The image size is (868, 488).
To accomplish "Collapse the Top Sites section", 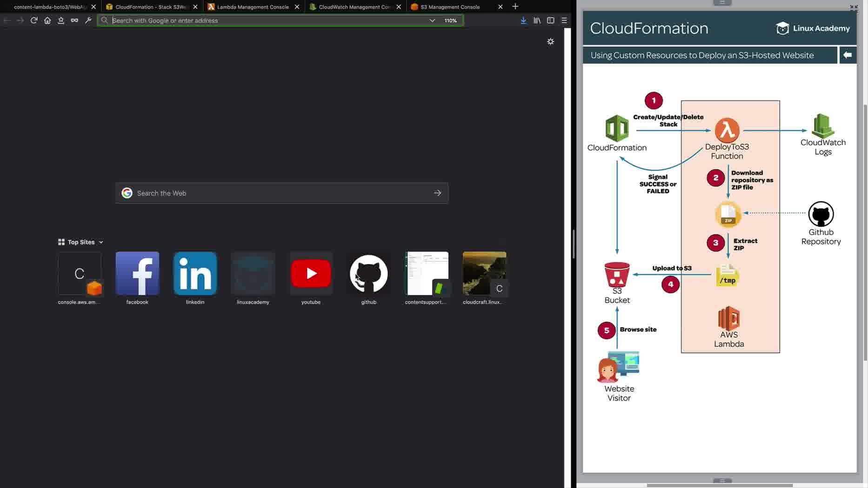I will tap(101, 242).
